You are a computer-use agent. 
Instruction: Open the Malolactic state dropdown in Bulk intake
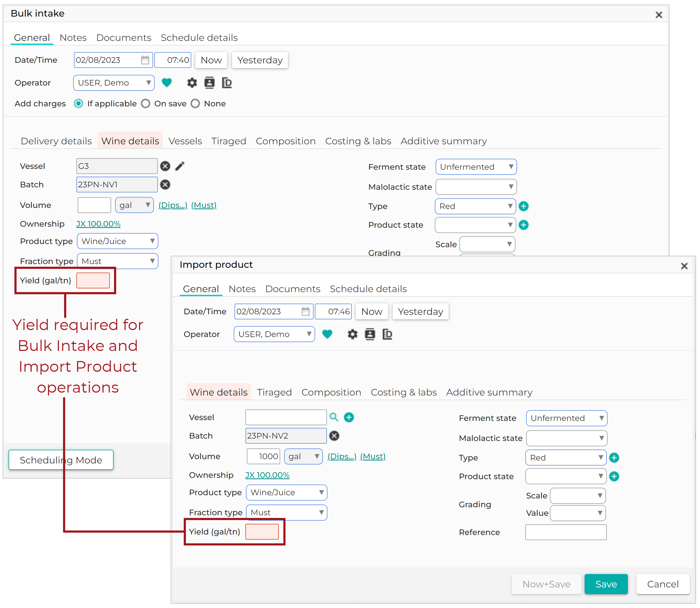pyautogui.click(x=476, y=187)
